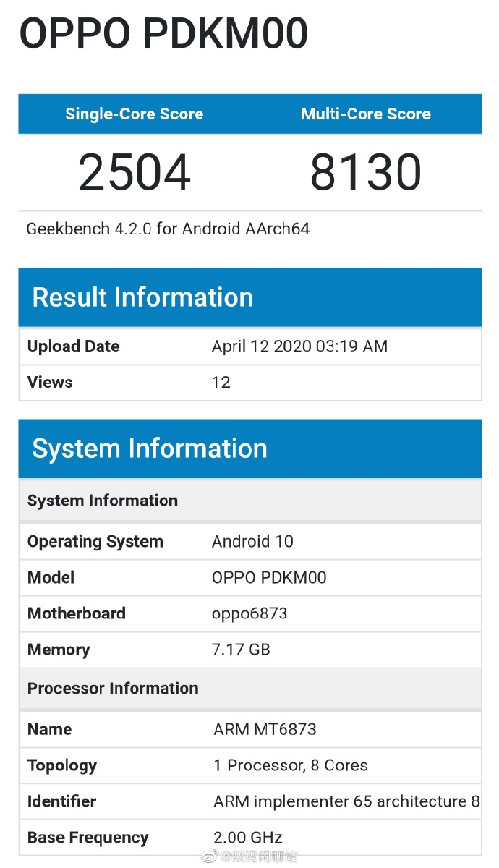Click the Geekbench 4.2.0 for Android text
This screenshot has height=868, width=499.
(168, 229)
